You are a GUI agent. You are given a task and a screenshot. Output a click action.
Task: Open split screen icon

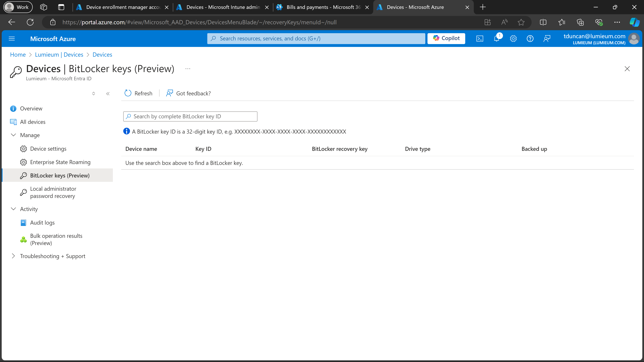click(543, 22)
